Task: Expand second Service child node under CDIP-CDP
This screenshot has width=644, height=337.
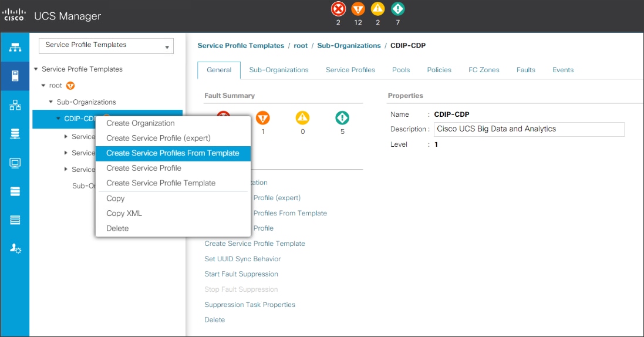Action: pyautogui.click(x=66, y=153)
